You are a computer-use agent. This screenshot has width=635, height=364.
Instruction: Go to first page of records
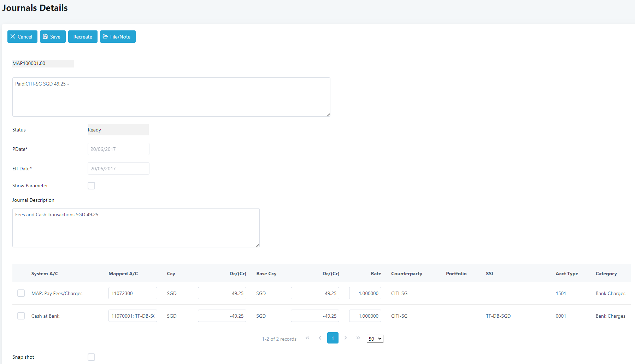tap(307, 338)
